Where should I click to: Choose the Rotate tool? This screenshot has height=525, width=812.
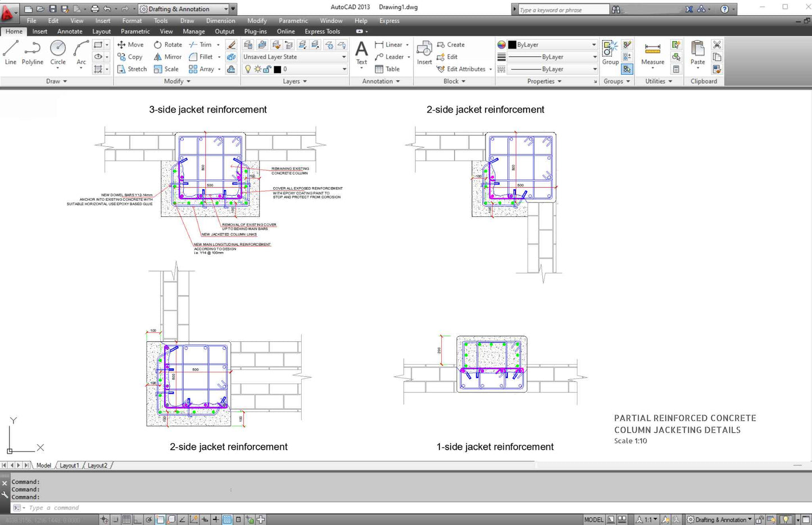168,44
